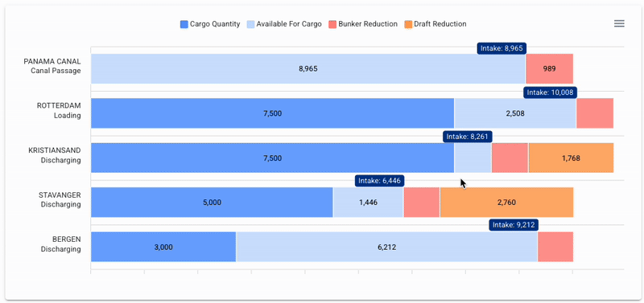Toggle Draft Reduction legend series

pos(436,24)
